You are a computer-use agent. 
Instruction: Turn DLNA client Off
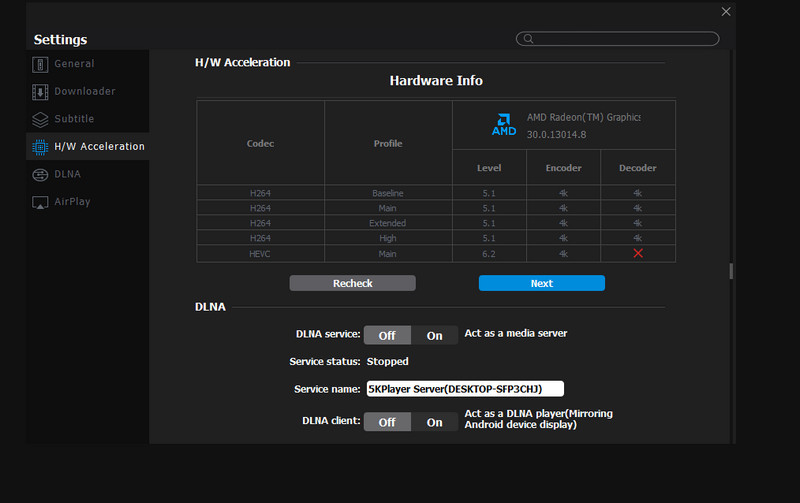coord(387,422)
